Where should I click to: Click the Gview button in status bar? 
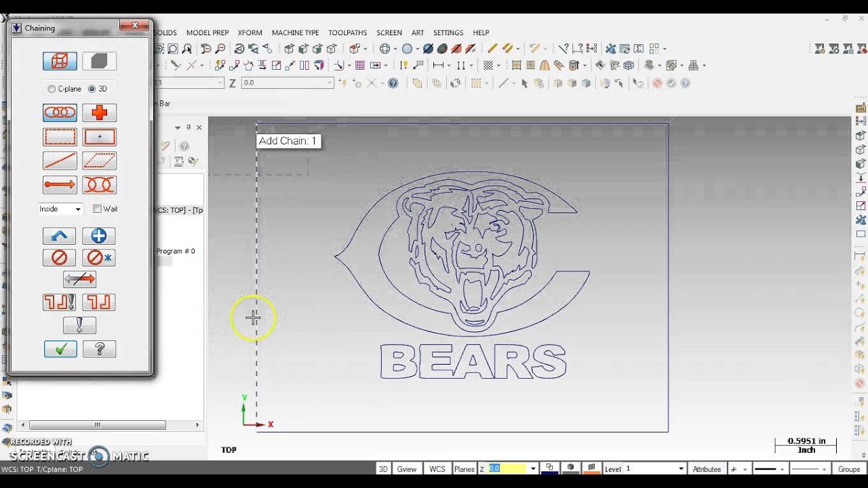pyautogui.click(x=407, y=469)
